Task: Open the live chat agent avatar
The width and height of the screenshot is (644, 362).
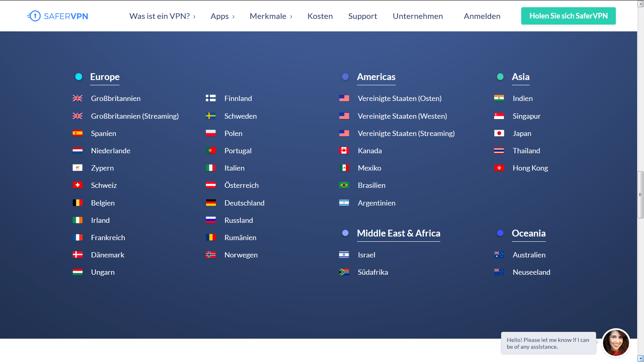Action: (x=616, y=343)
